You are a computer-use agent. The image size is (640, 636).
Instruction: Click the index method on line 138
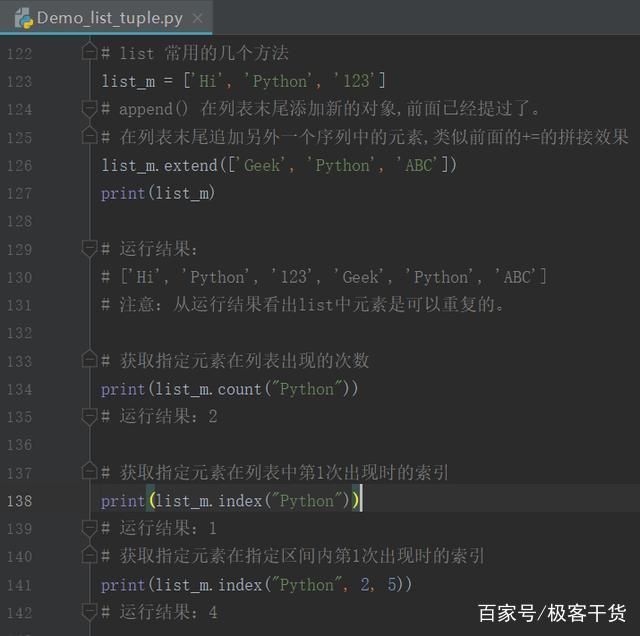[x=240, y=500]
